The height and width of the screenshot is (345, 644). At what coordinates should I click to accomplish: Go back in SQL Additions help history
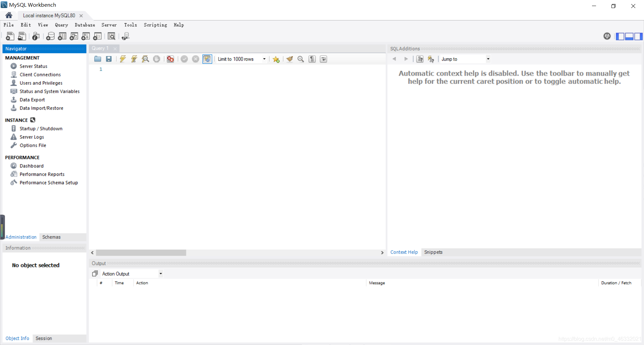[394, 59]
